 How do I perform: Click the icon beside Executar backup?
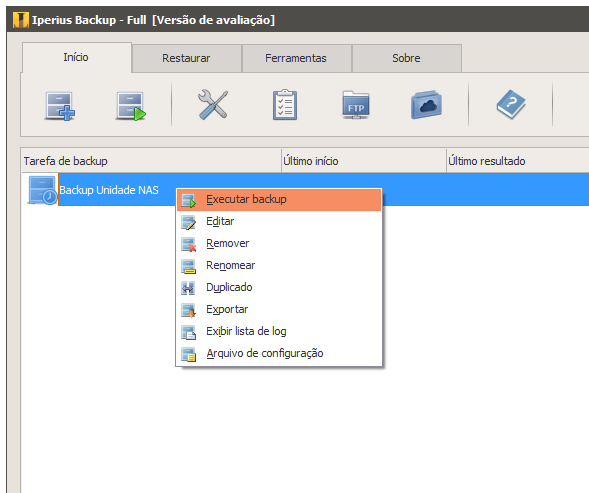(188, 200)
